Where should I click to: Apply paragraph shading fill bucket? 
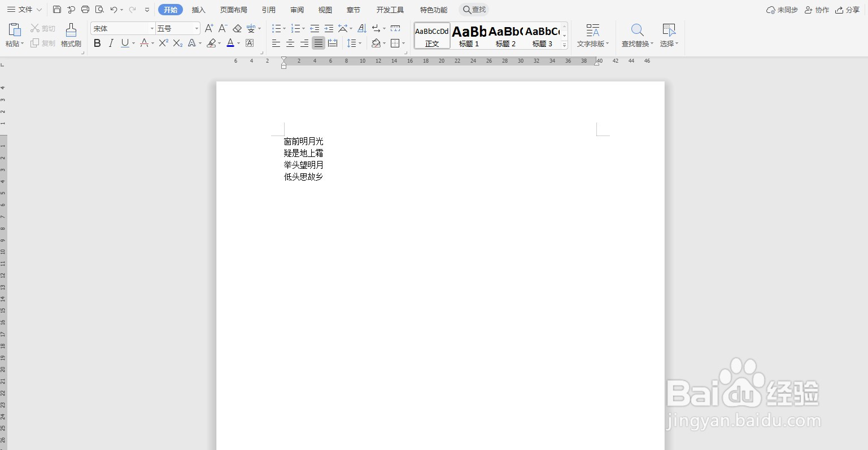pyautogui.click(x=376, y=43)
